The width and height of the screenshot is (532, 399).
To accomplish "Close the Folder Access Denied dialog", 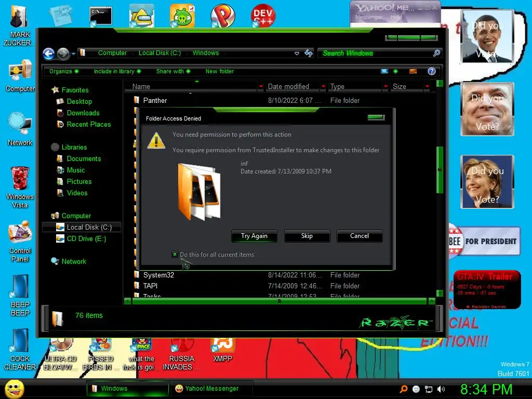I will [x=376, y=117].
